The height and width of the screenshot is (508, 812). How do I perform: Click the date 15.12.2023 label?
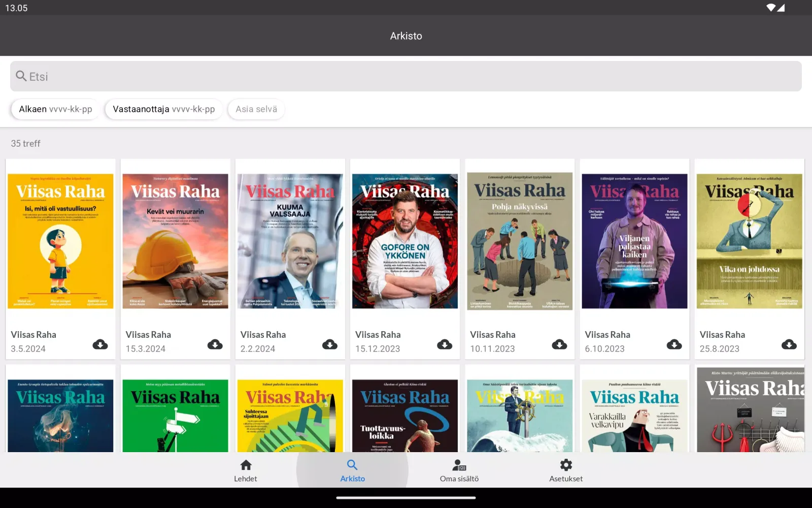pyautogui.click(x=378, y=349)
